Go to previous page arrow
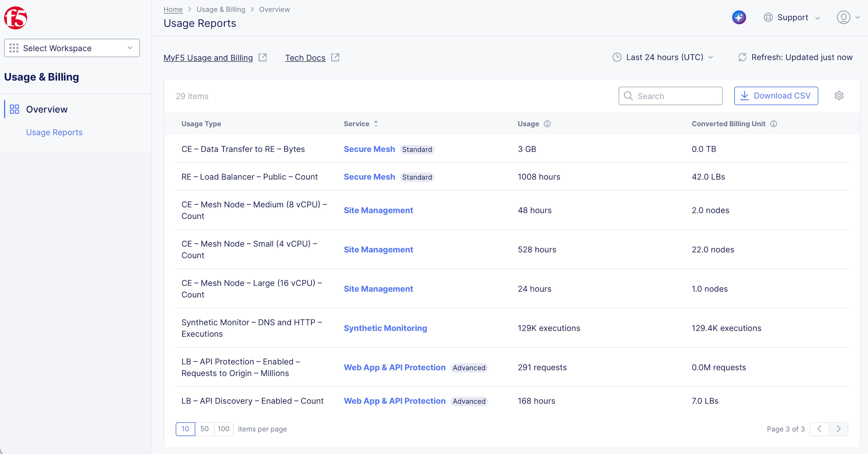 (819, 429)
